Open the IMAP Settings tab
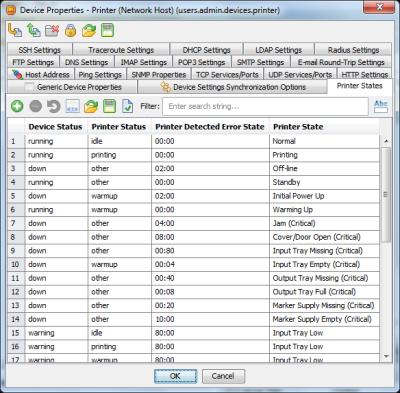The height and width of the screenshot is (393, 400). 143,62
